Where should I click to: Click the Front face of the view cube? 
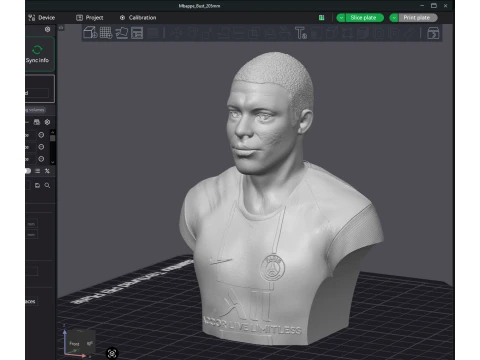[x=75, y=343]
